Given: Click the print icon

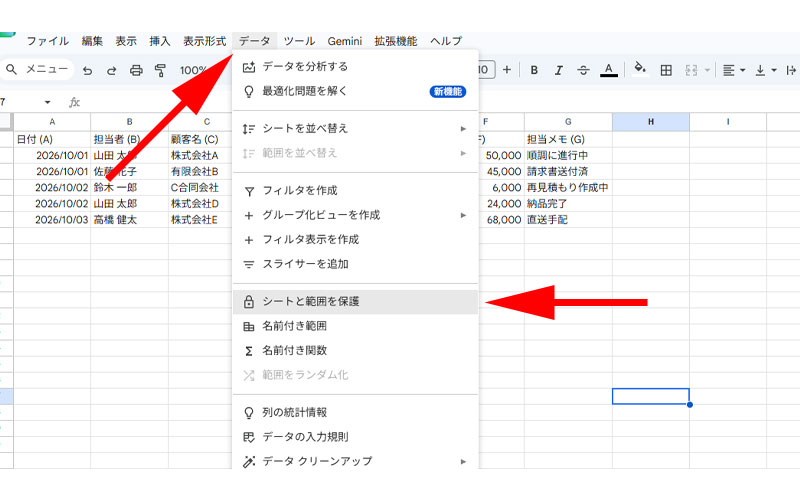Looking at the screenshot, I should [136, 70].
